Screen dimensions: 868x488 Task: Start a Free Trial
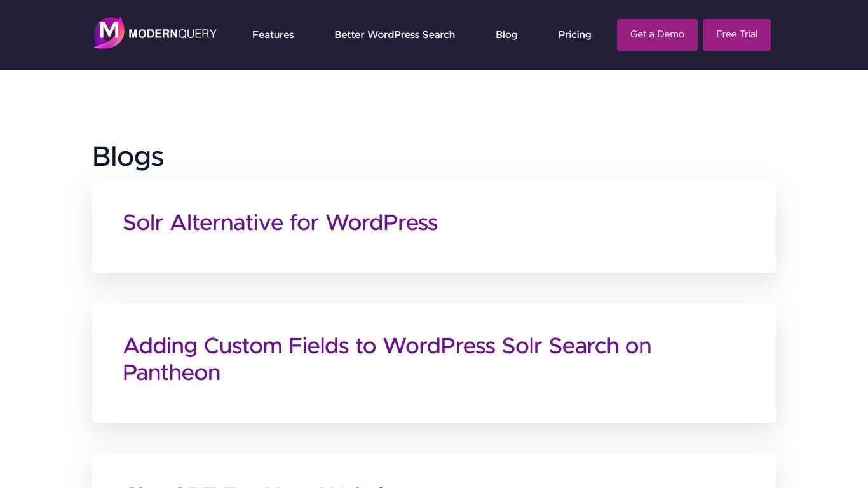point(736,35)
